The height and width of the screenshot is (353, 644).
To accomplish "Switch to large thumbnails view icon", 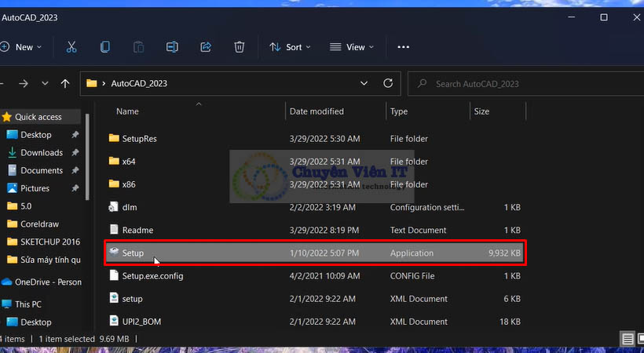I will coord(640,339).
